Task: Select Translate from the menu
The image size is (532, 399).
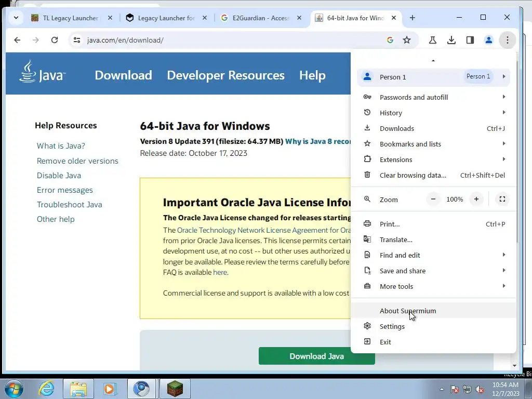Action: click(434, 240)
